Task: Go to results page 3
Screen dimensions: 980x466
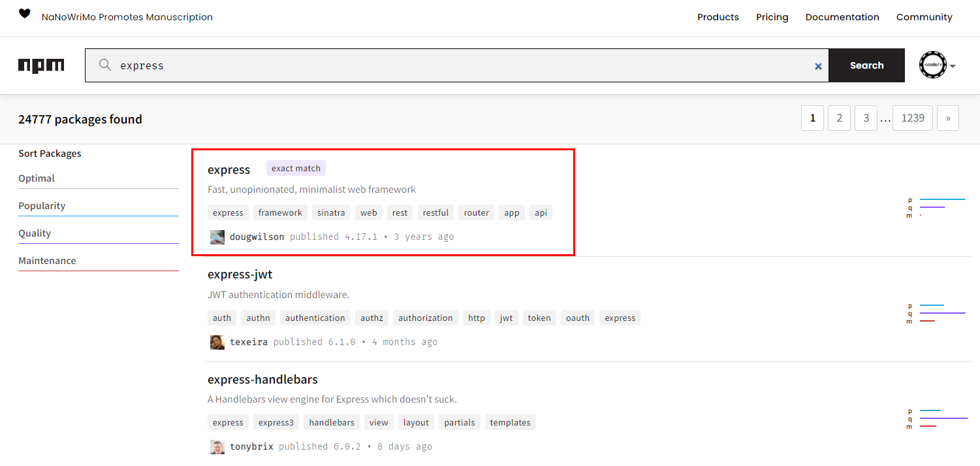Action: [866, 118]
